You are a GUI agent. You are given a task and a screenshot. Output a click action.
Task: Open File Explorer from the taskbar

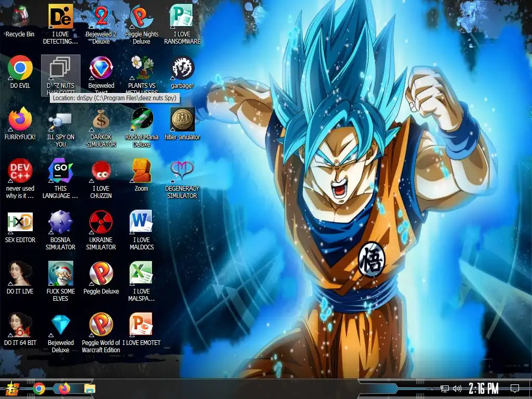click(89, 389)
